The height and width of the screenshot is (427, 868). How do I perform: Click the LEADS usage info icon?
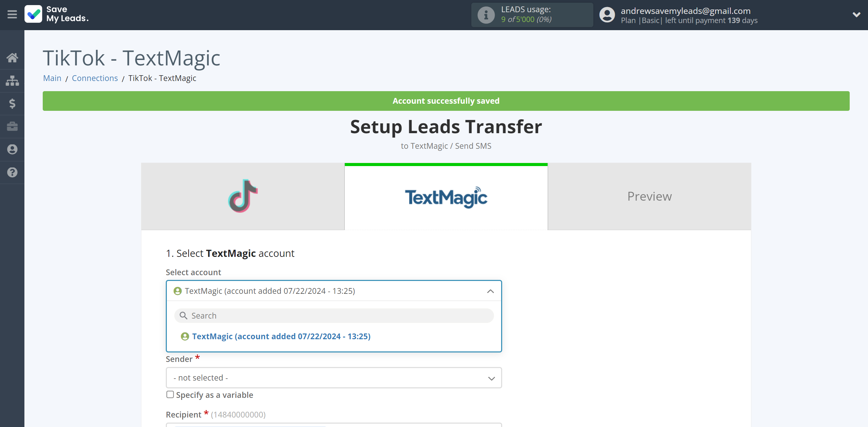tap(486, 15)
